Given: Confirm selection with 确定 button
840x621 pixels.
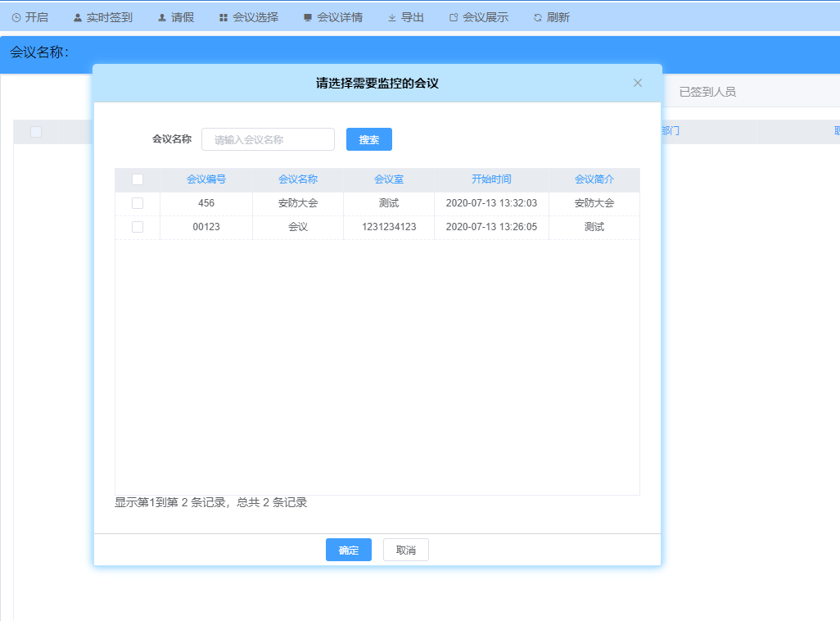Looking at the screenshot, I should [x=349, y=550].
